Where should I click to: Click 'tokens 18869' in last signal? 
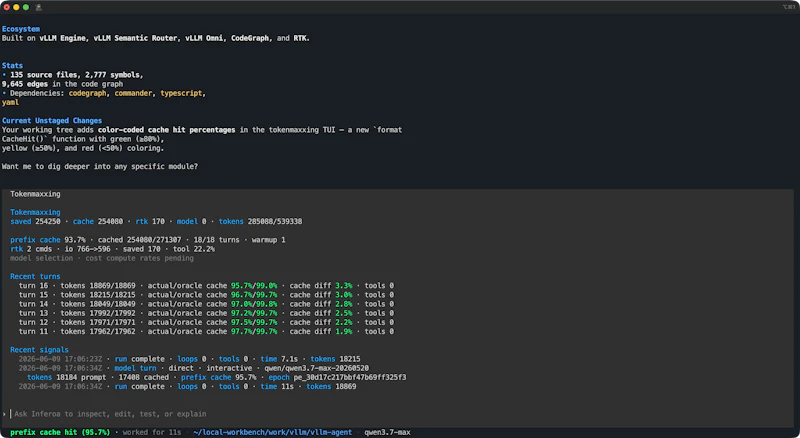pyautogui.click(x=331, y=387)
